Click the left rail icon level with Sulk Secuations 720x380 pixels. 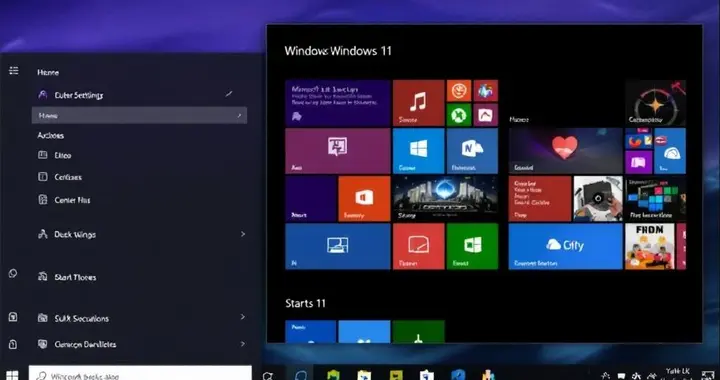tap(13, 317)
